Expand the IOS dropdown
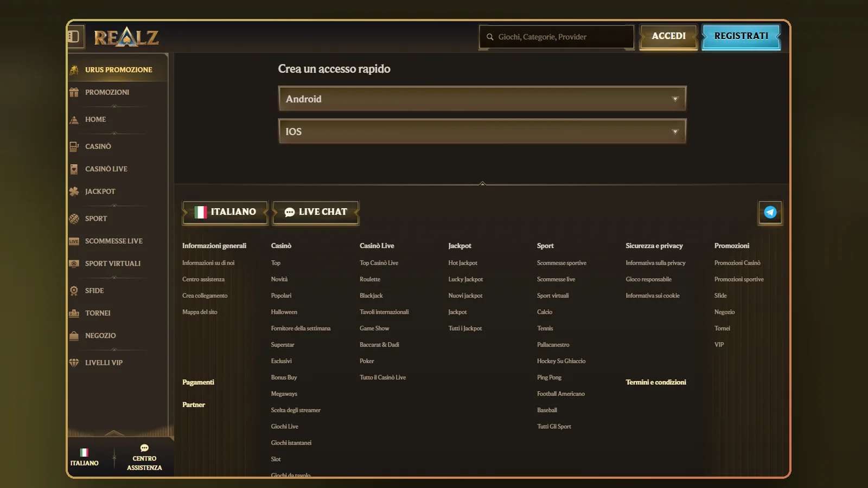This screenshot has height=488, width=868. (482, 131)
